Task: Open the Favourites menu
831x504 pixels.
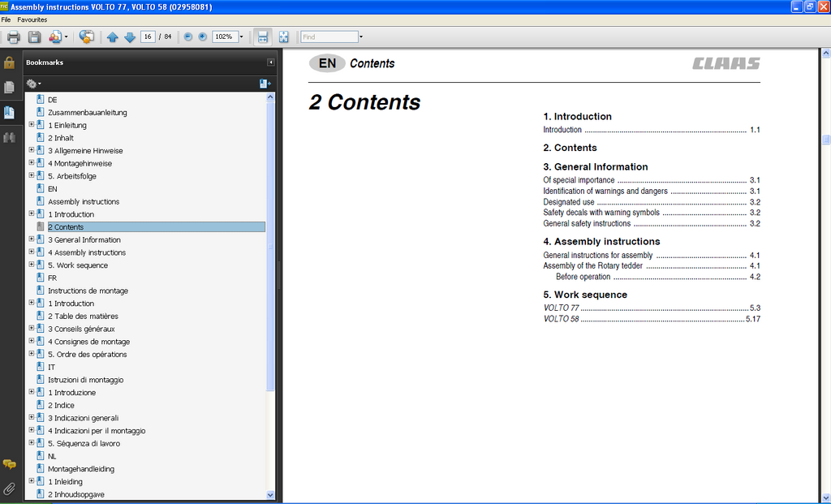Action: [32, 19]
